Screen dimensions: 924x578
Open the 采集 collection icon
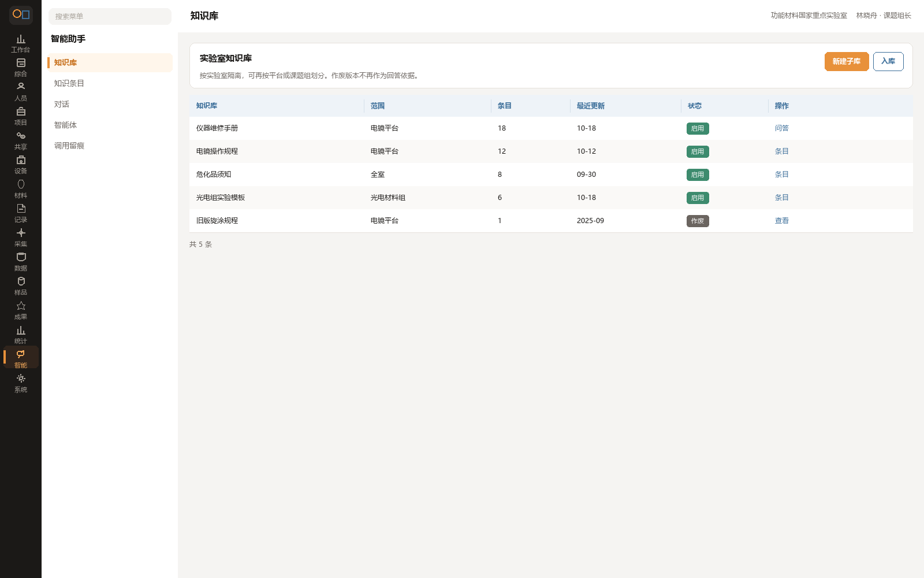[21, 238]
